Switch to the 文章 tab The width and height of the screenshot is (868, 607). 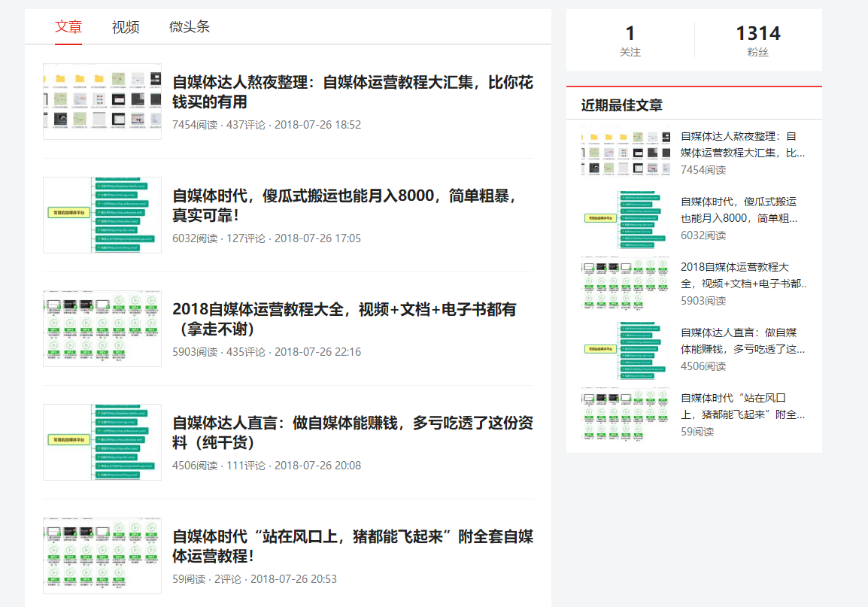(x=68, y=26)
